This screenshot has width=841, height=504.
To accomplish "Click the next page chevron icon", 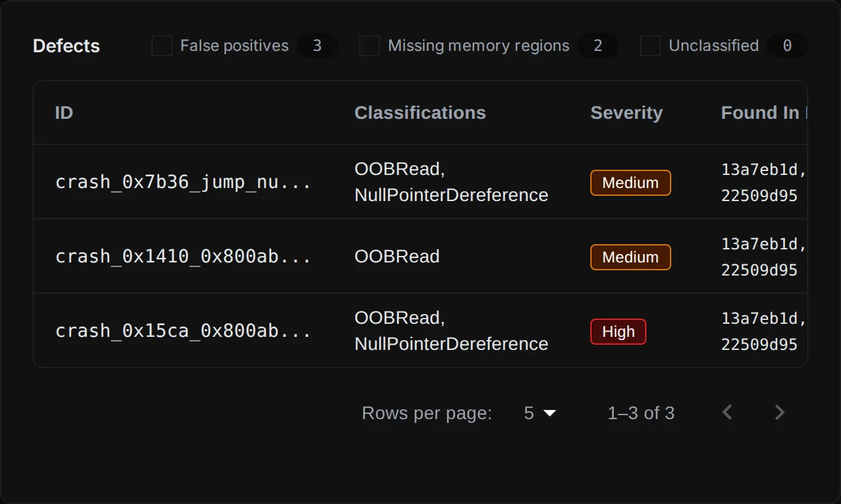I will [x=780, y=413].
